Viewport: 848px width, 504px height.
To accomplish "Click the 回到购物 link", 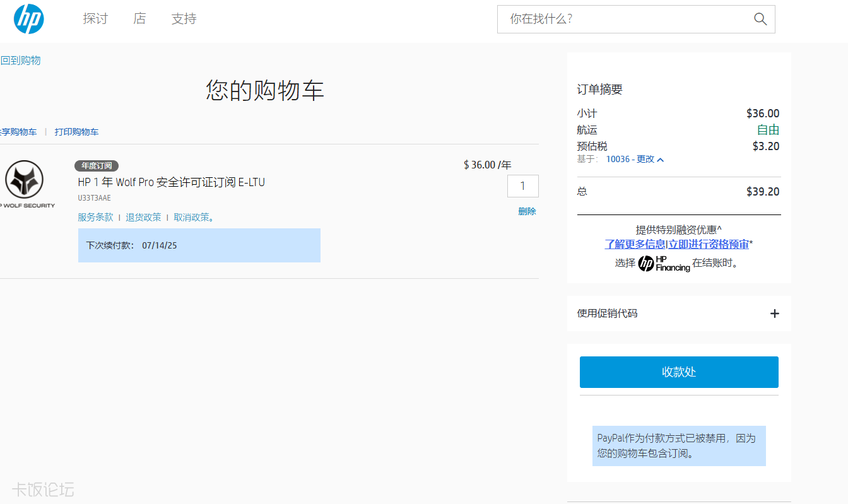I will [x=20, y=61].
